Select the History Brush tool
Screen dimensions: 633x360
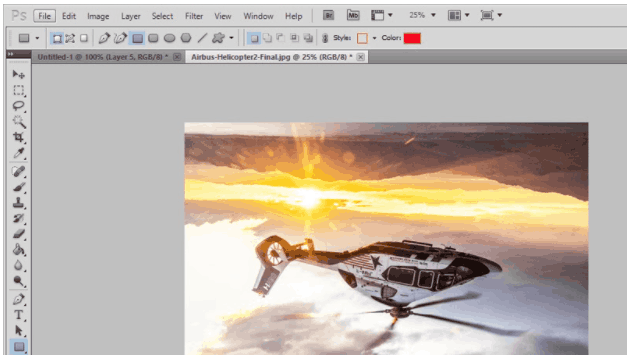tap(19, 218)
